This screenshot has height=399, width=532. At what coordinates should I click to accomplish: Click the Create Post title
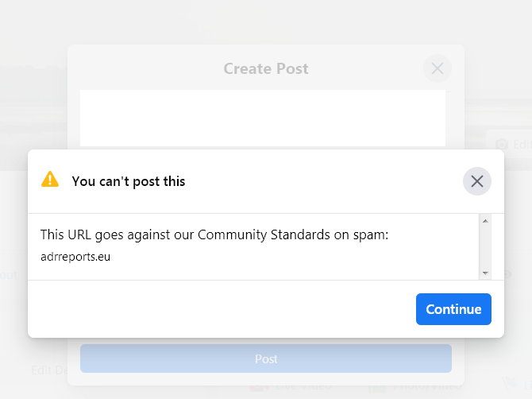pyautogui.click(x=266, y=69)
